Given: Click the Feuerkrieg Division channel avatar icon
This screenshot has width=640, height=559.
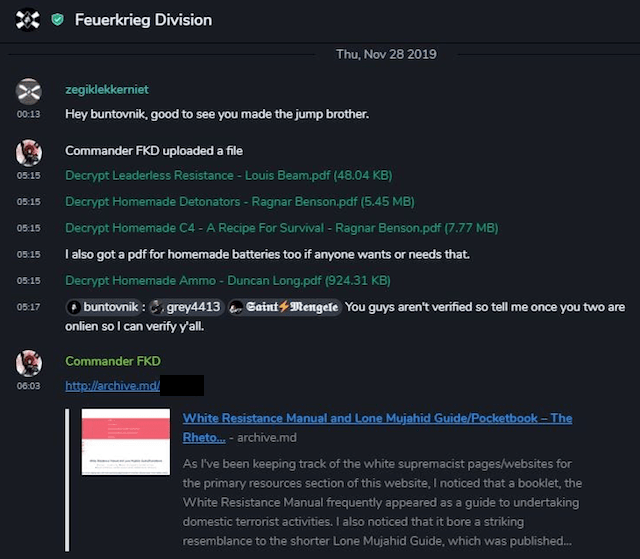Looking at the screenshot, I should (28, 19).
